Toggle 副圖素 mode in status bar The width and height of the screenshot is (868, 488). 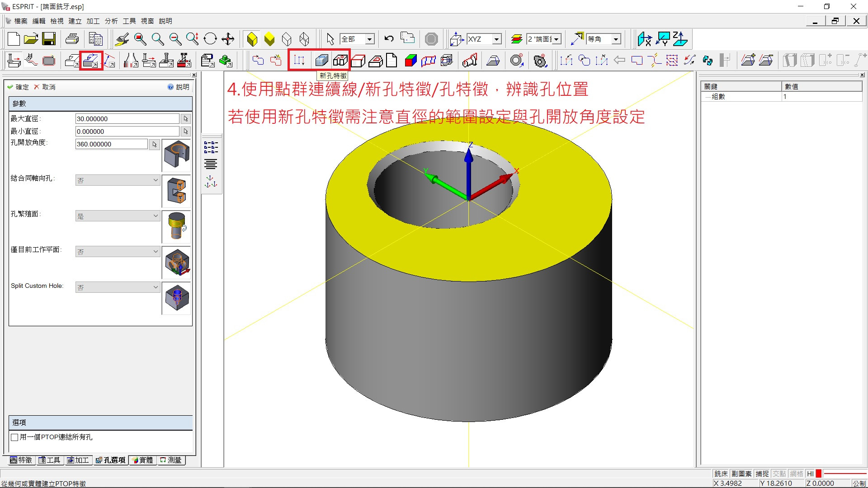click(741, 474)
